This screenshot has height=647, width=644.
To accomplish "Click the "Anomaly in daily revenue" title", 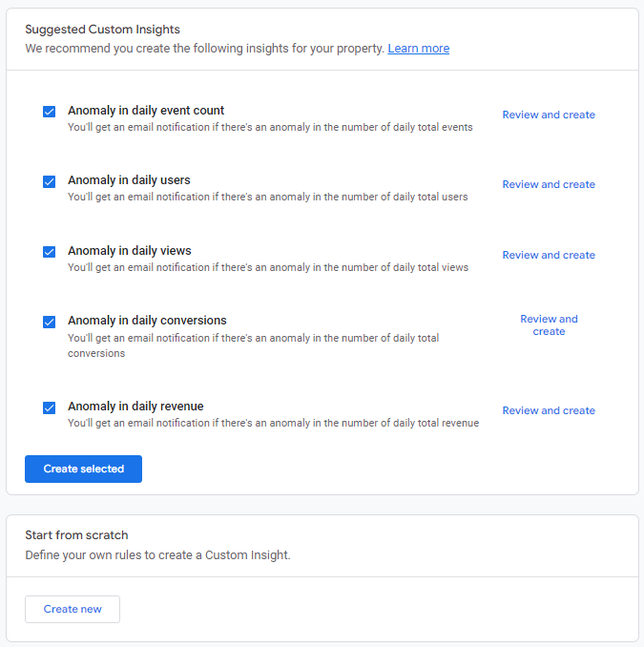I will 135,407.
